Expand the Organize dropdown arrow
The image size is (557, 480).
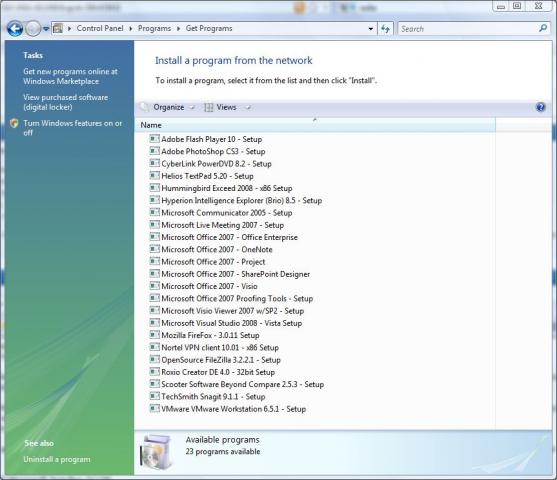tap(192, 108)
